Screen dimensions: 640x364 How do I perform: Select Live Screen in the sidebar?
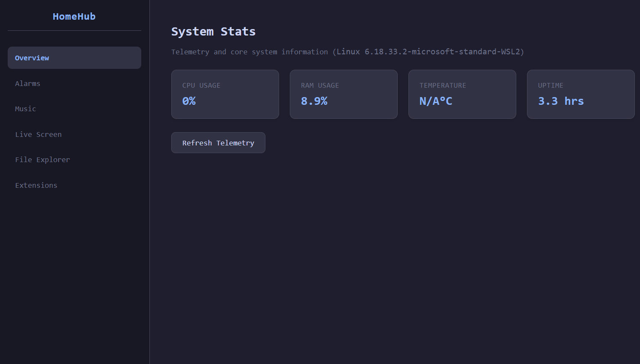(74, 134)
